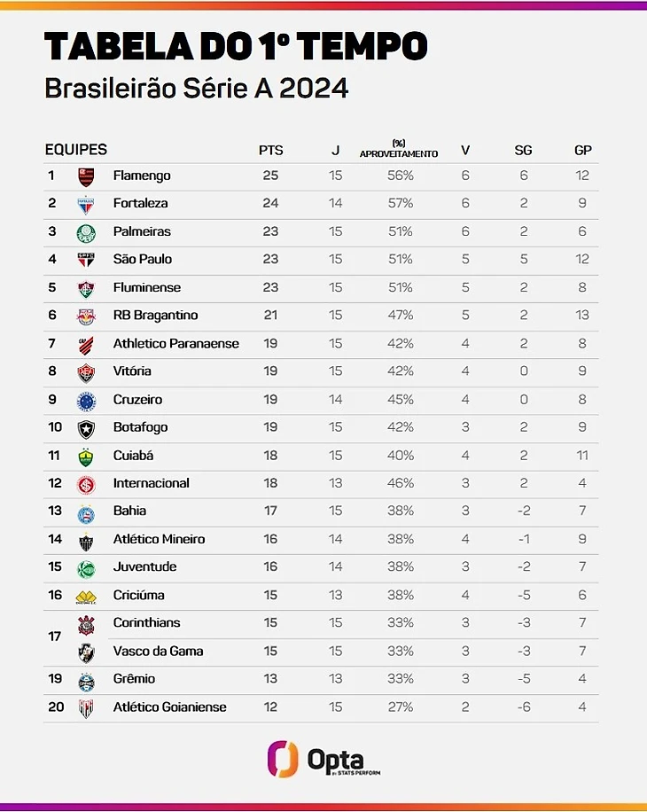647x812 pixels.
Task: Click the Fluminense team name
Action: pos(147,287)
